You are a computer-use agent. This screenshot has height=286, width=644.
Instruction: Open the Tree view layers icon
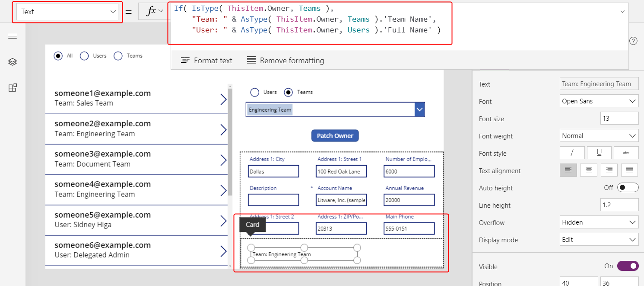(13, 62)
